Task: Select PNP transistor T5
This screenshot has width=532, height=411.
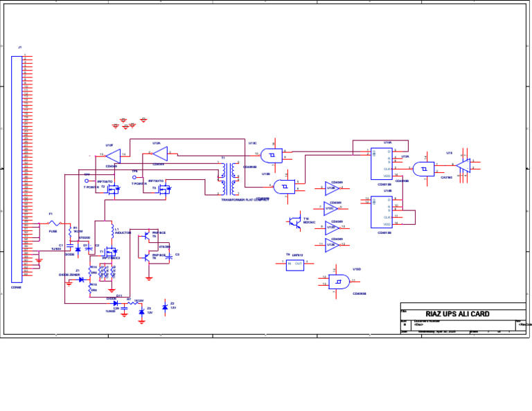Action: coord(147,235)
